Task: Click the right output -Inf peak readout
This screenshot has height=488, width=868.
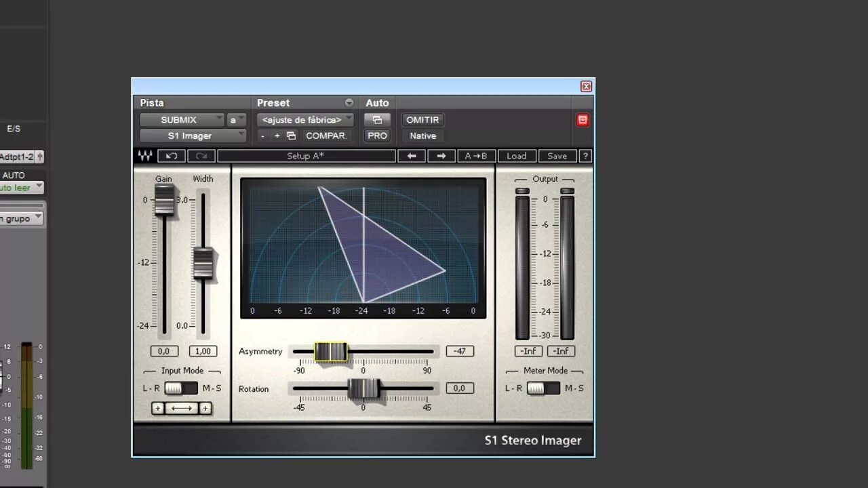Action: tap(561, 351)
